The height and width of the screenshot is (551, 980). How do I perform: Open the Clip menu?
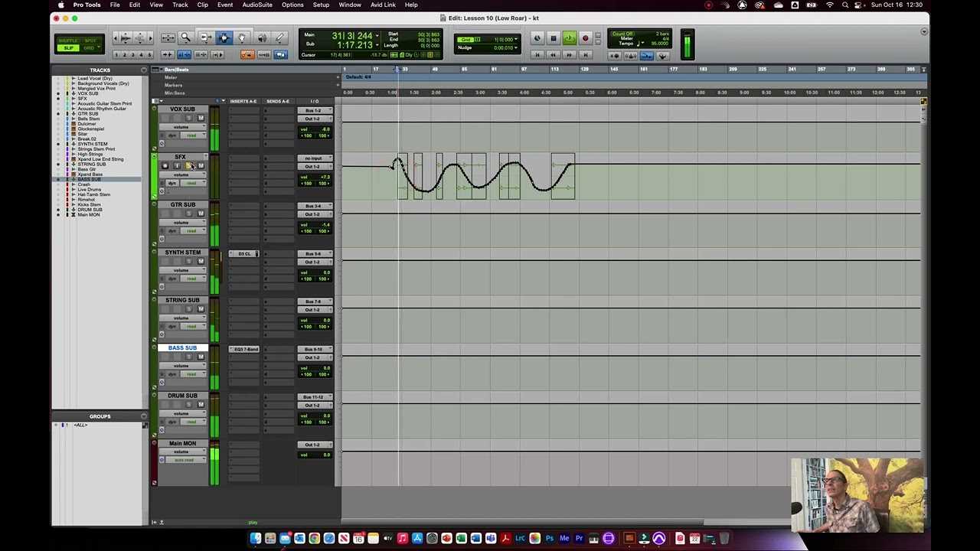click(x=202, y=5)
